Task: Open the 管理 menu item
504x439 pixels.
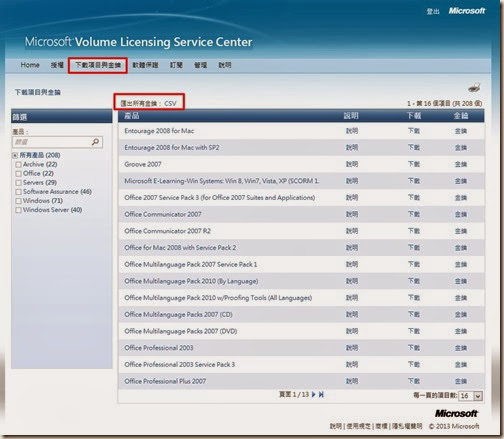Action: 200,65
